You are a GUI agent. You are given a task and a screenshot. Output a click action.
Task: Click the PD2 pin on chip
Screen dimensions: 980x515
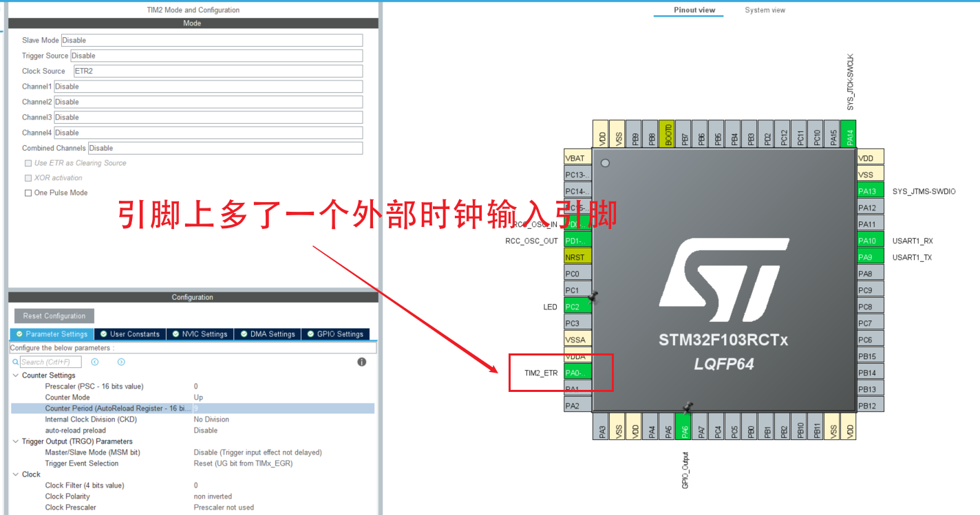767,134
